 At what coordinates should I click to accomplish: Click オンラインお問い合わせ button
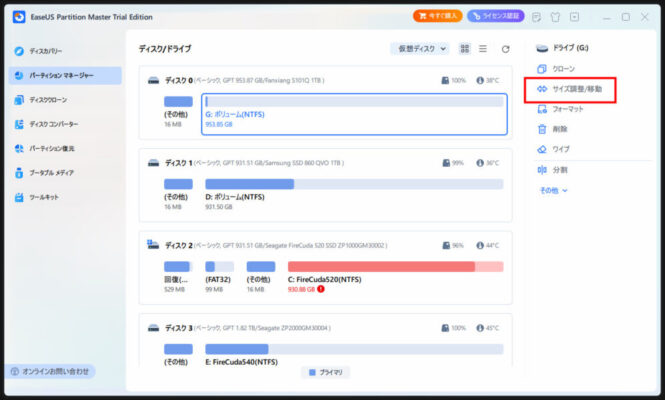tap(50, 372)
